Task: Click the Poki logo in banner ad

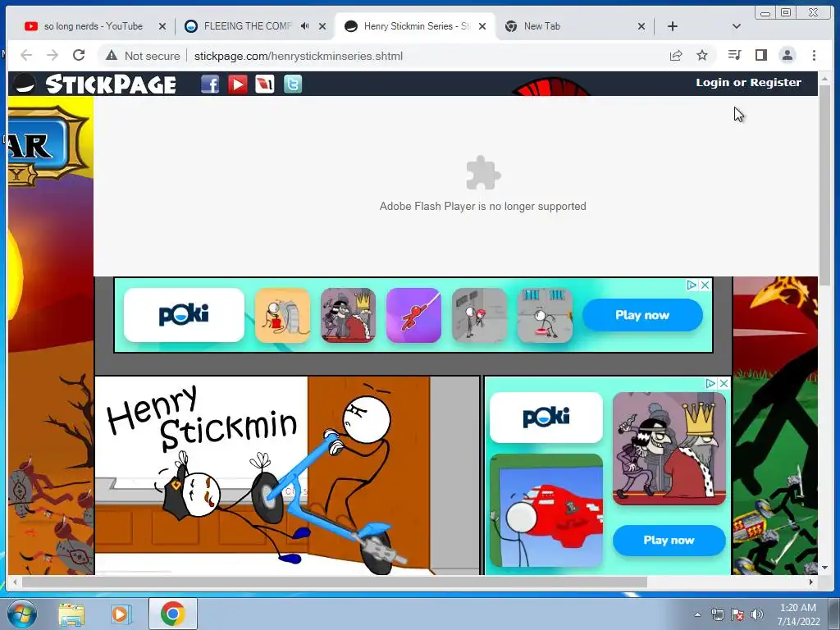Action: [x=184, y=315]
